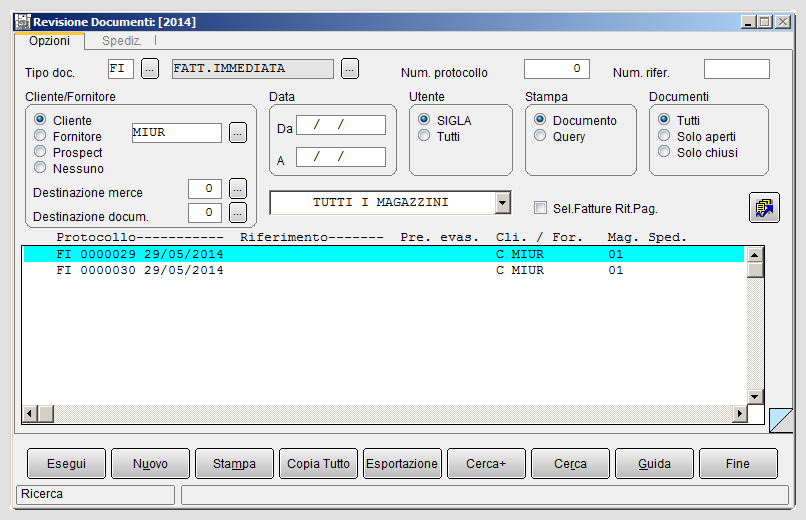
Task: Click the list scroll down arrow
Action: tap(755, 397)
